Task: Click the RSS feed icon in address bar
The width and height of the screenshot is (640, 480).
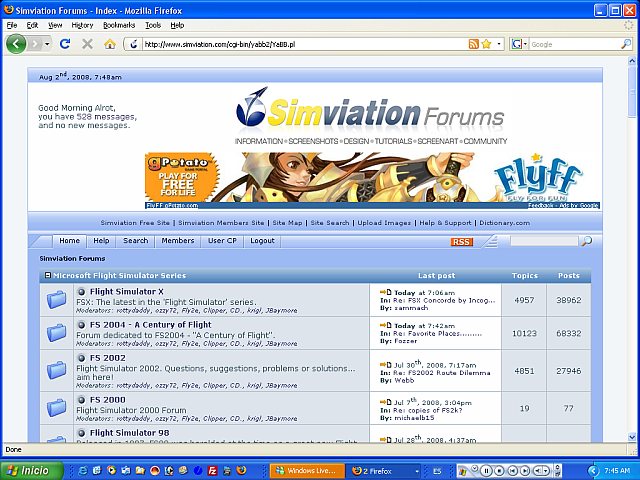Action: pyautogui.click(x=474, y=44)
